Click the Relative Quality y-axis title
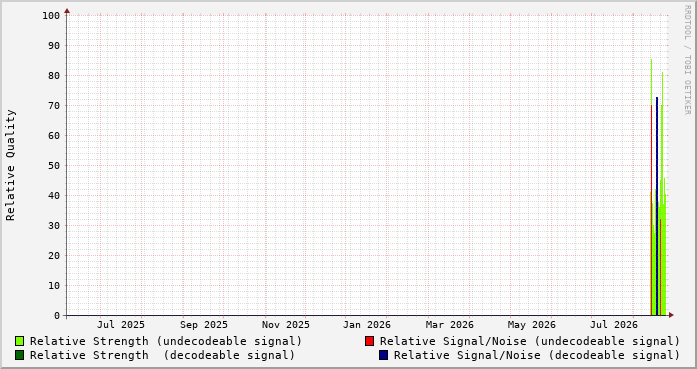The height and width of the screenshot is (369, 697). (11, 165)
